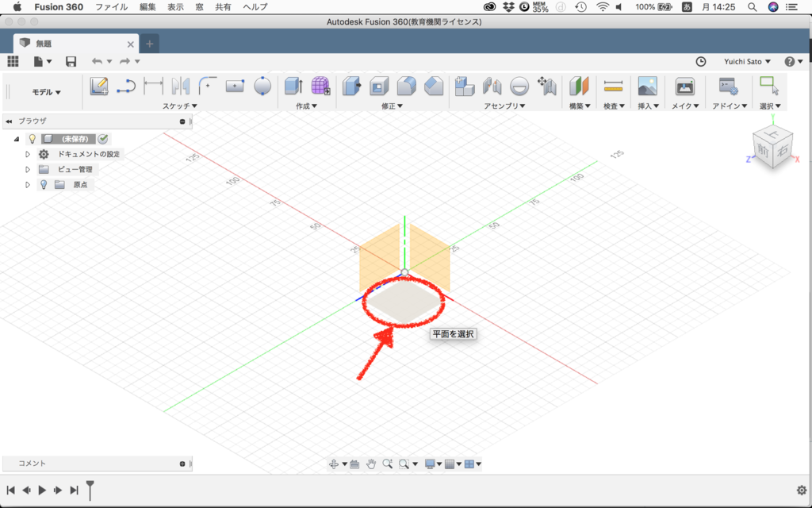Select the Press Pull tool icon
Image resolution: width=812 pixels, height=508 pixels.
click(351, 86)
